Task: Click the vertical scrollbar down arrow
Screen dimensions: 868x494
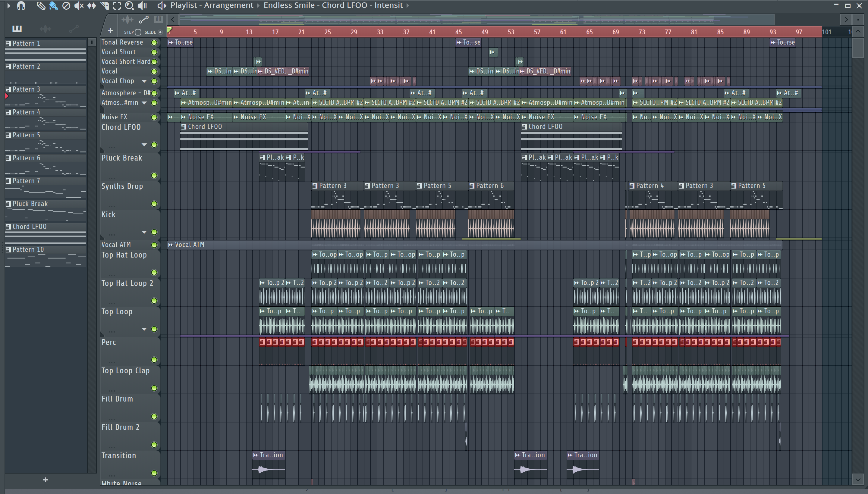Action: point(858,480)
